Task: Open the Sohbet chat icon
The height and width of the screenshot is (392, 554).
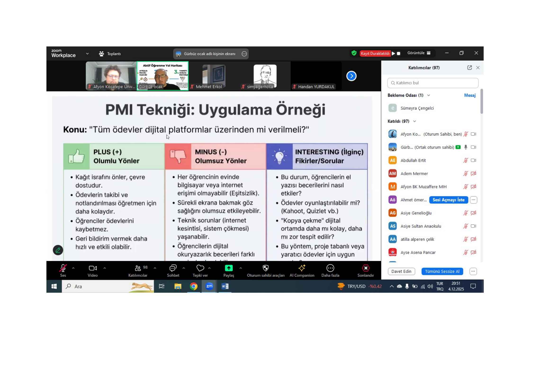Action: point(173,268)
